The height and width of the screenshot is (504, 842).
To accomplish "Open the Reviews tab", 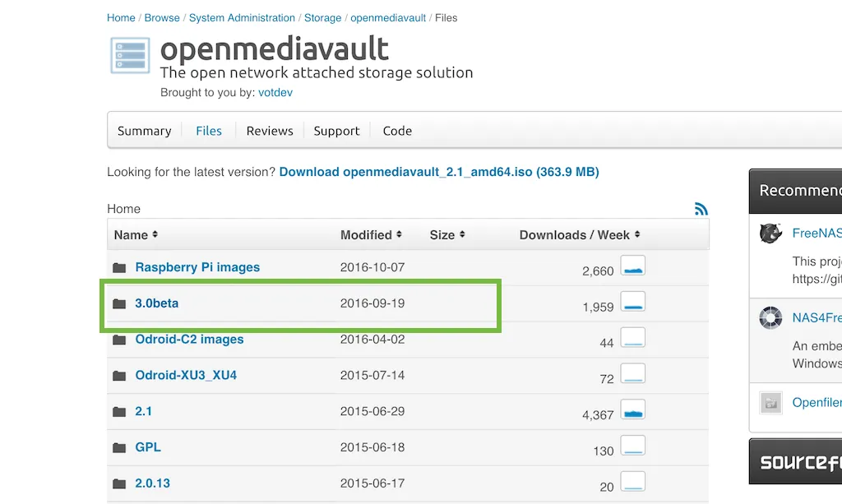I will [x=270, y=131].
